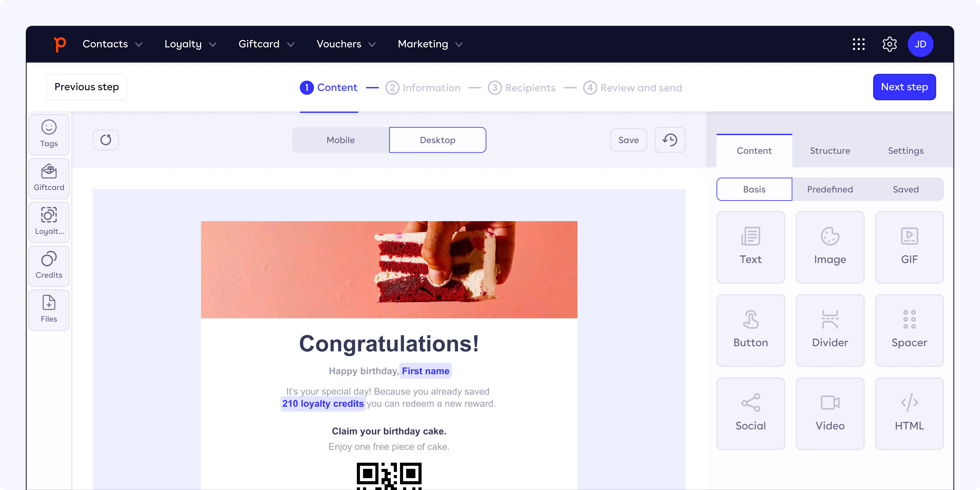Open the Tags sidebar panel

[49, 134]
